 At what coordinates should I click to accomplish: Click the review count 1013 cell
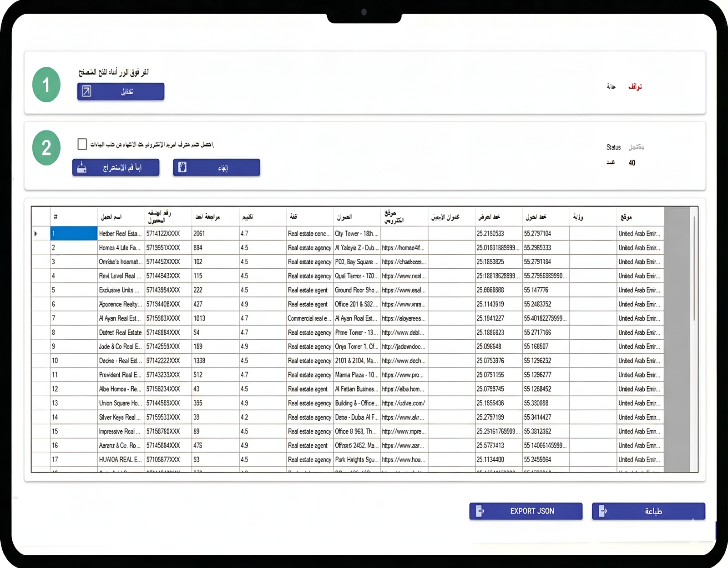(215, 318)
